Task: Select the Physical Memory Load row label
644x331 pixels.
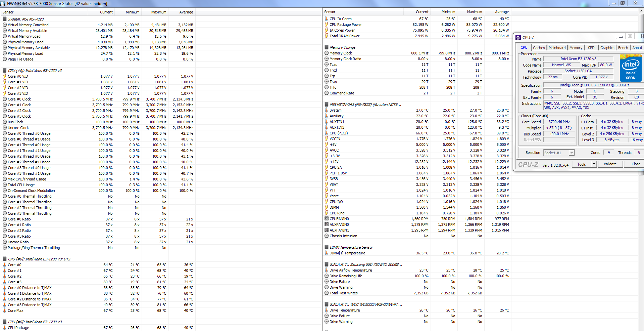Action: click(26, 53)
